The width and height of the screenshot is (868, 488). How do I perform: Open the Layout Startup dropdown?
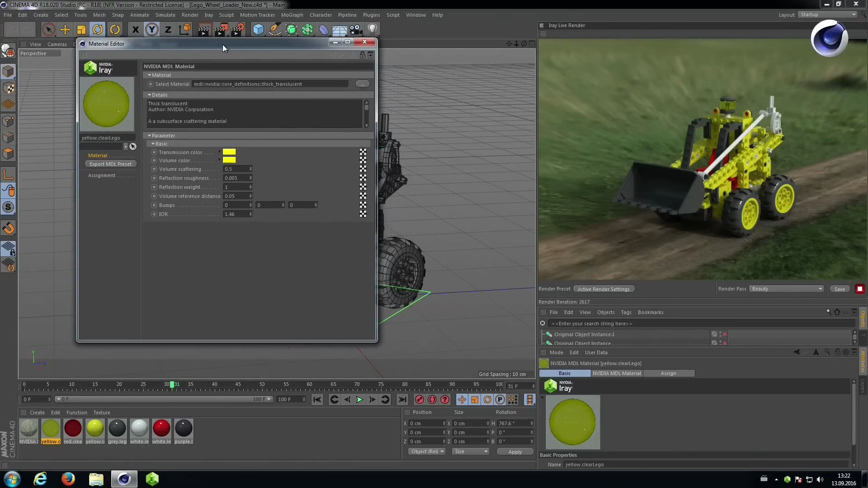point(827,15)
